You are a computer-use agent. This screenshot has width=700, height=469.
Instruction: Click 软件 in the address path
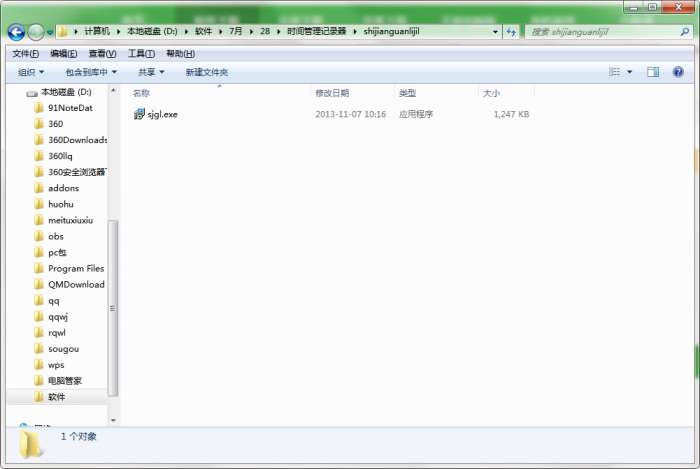tap(203, 31)
